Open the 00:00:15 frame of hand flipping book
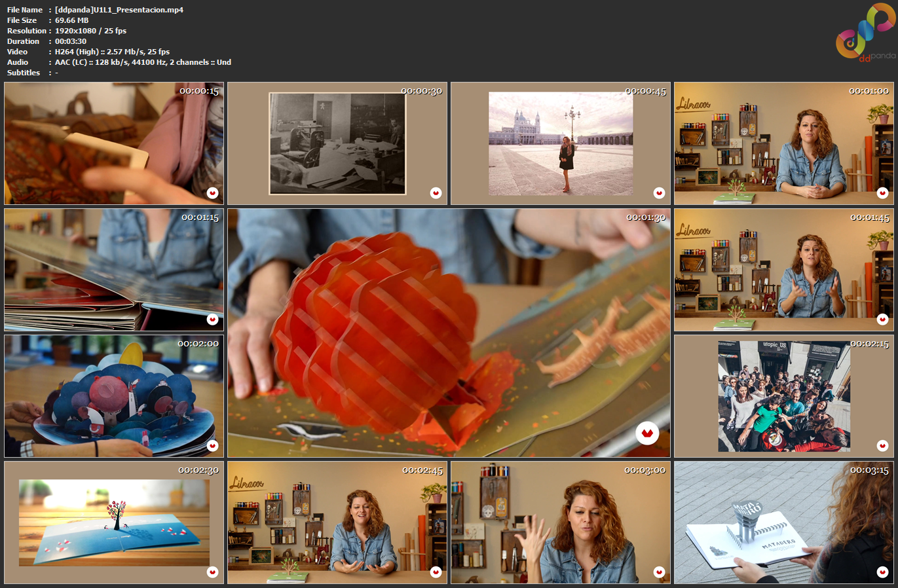 [114, 143]
